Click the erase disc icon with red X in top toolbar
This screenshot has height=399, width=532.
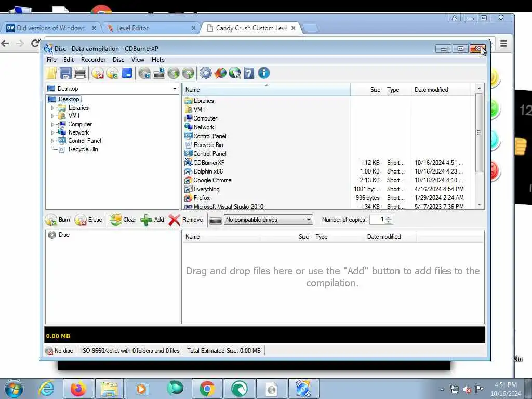(98, 73)
